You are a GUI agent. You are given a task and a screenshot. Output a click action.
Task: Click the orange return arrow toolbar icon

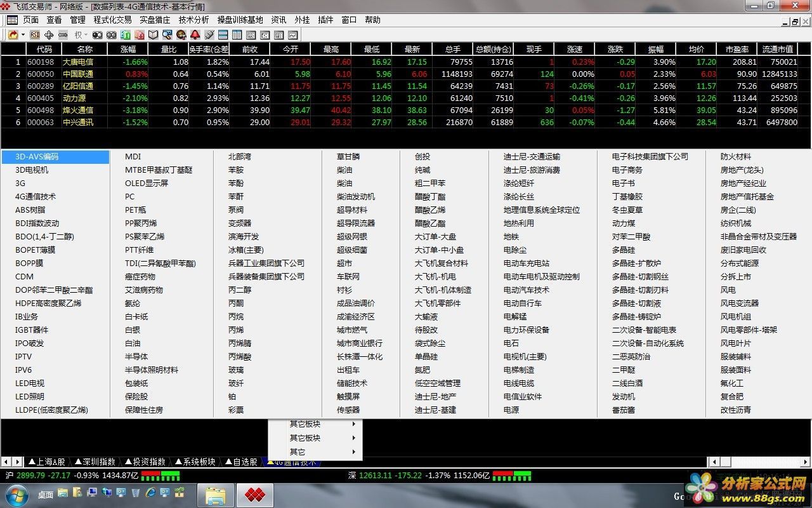point(13,34)
